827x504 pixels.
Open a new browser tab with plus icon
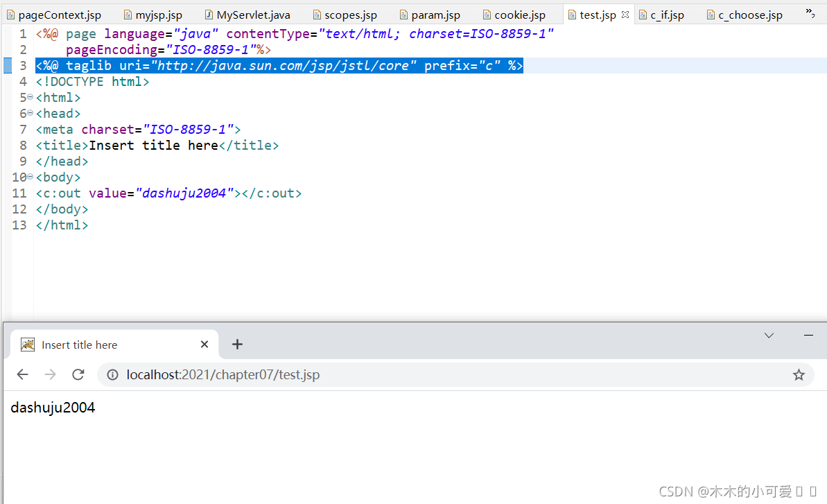pyautogui.click(x=237, y=344)
